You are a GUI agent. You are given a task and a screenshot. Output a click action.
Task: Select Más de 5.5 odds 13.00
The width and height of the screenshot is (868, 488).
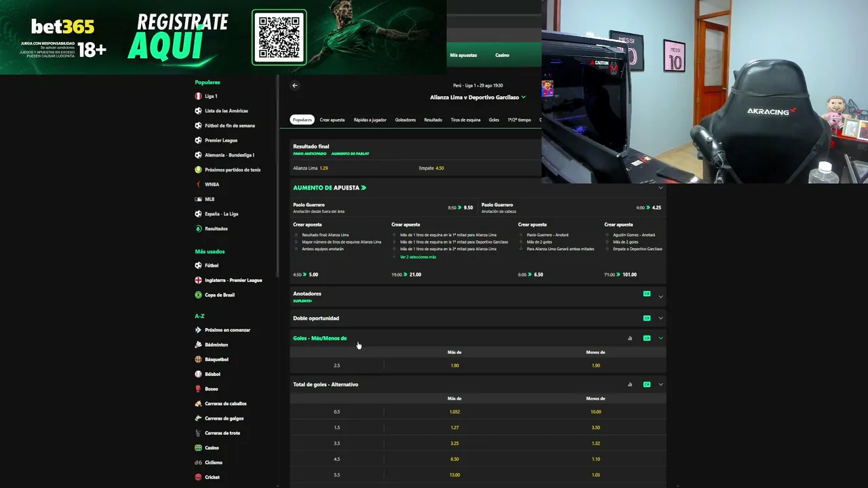click(x=454, y=474)
